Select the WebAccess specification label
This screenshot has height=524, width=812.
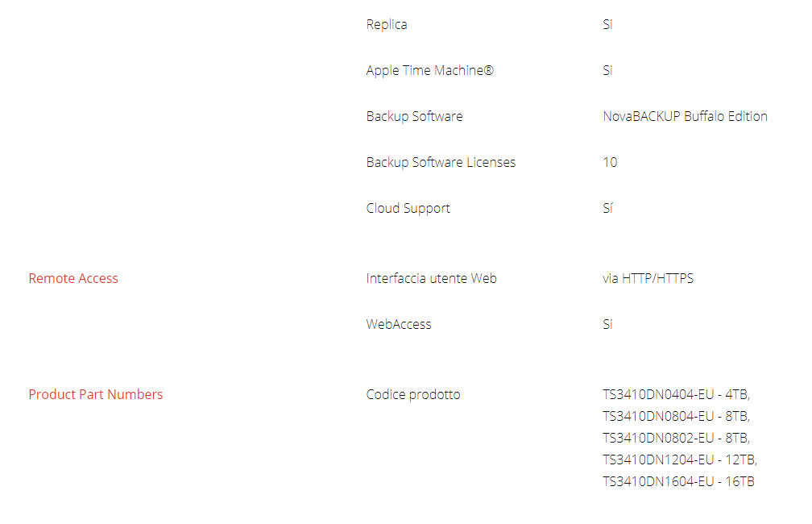point(399,324)
